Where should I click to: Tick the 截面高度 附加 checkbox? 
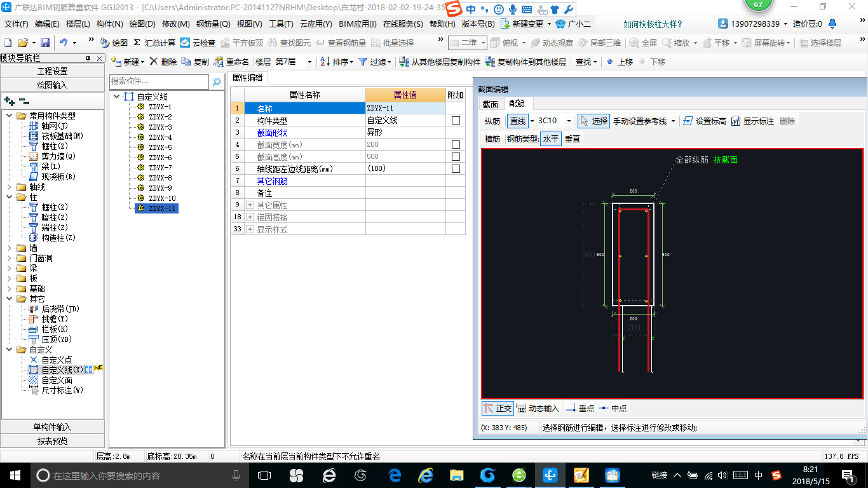456,157
